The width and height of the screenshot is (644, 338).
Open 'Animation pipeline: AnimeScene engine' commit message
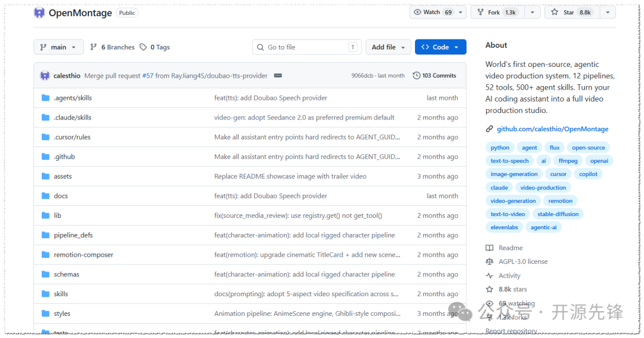(x=307, y=314)
